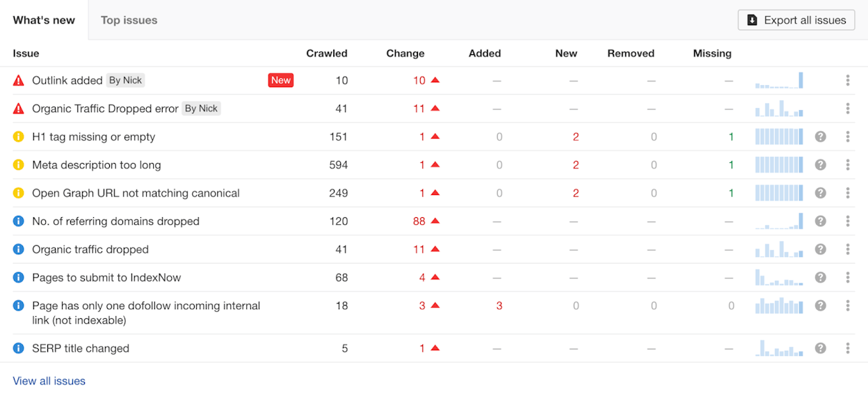868x399 pixels.
Task: Open help for SERP title changed
Action: 821,348
